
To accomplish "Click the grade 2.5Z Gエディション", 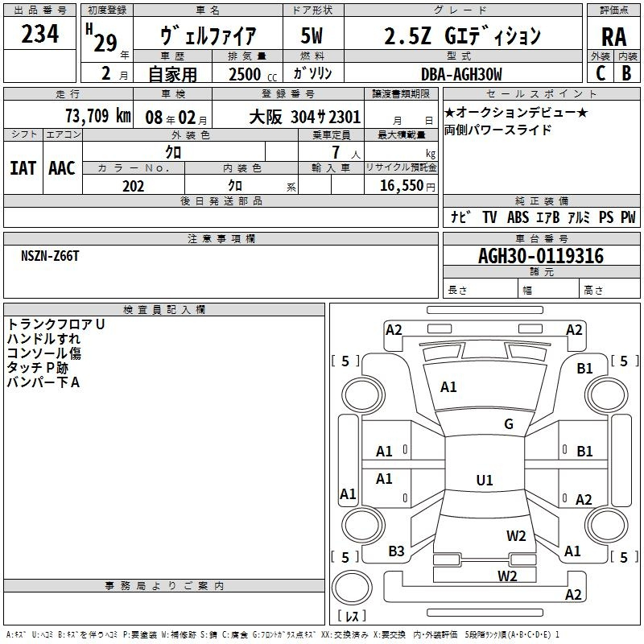I will (462, 35).
